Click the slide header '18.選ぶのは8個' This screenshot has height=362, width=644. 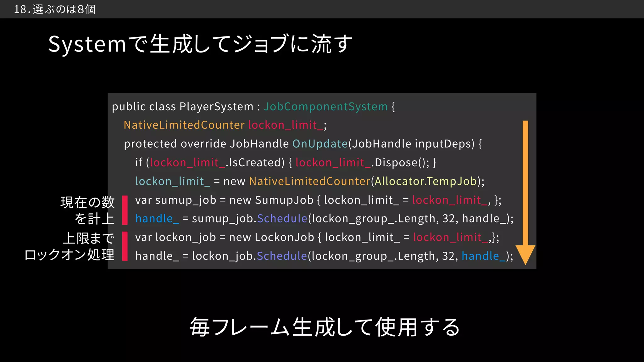54,9
